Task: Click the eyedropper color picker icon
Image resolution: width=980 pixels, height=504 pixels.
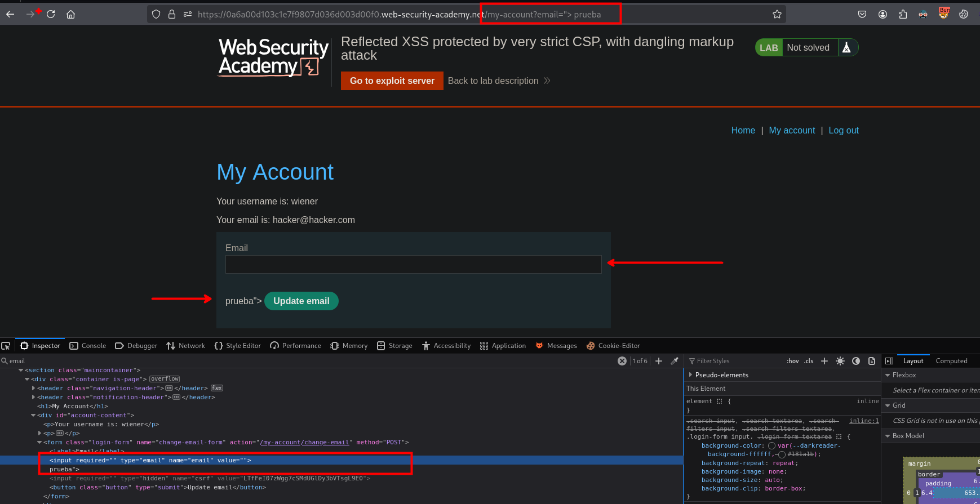Action: (x=675, y=361)
